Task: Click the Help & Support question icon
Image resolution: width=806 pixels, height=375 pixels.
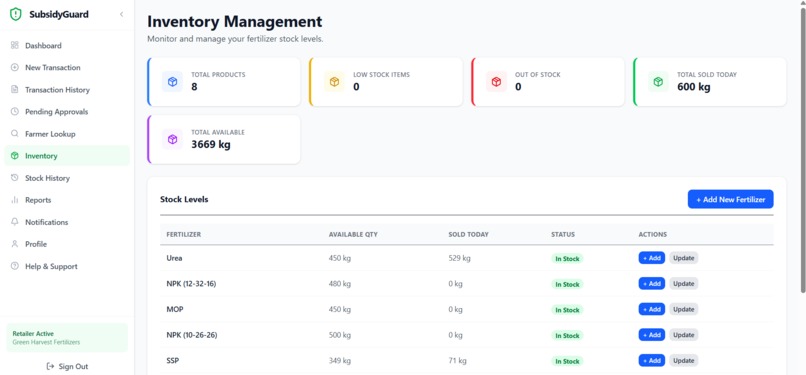Action: click(x=14, y=267)
